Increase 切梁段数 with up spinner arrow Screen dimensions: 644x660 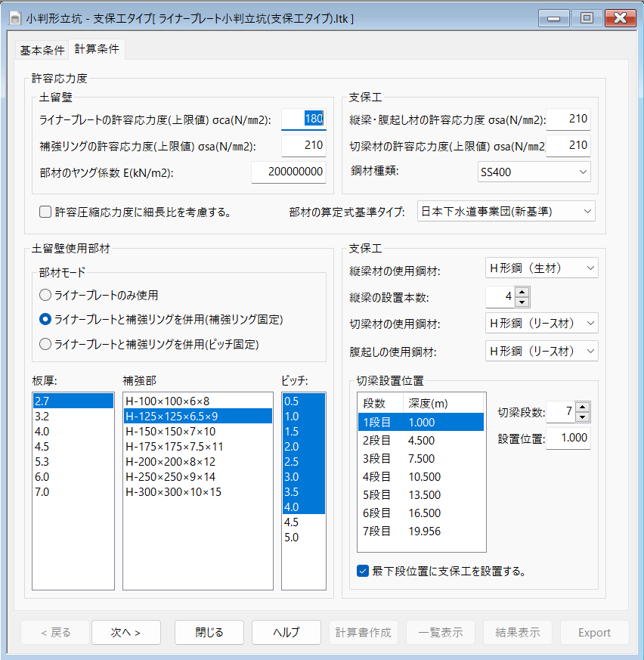click(x=582, y=407)
